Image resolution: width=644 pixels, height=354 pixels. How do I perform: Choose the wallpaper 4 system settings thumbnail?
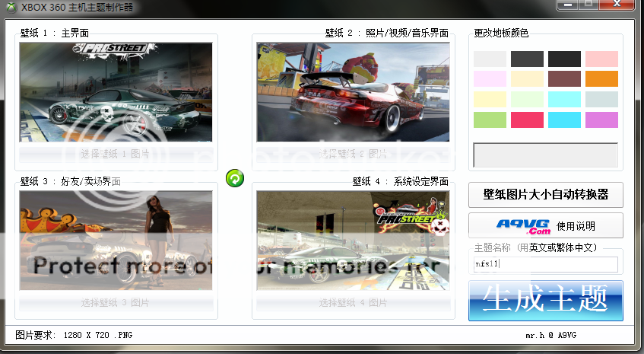[x=353, y=240]
